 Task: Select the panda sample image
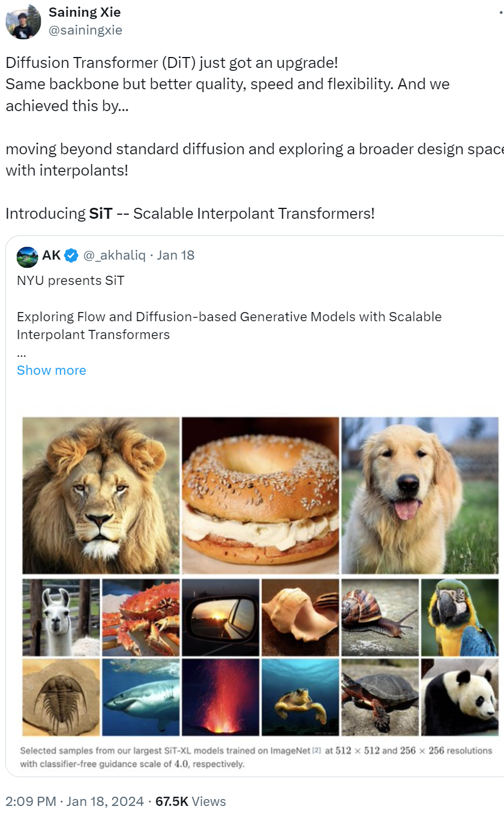(x=460, y=697)
